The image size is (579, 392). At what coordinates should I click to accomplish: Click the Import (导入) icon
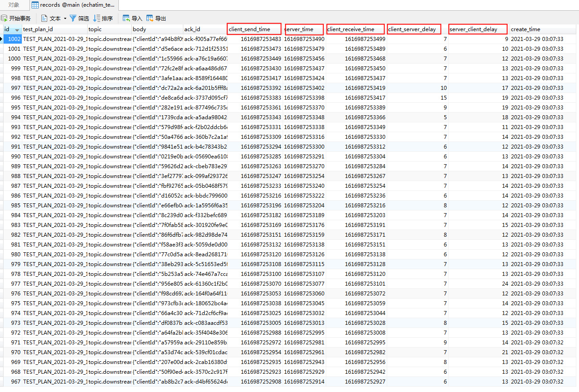(x=126, y=18)
